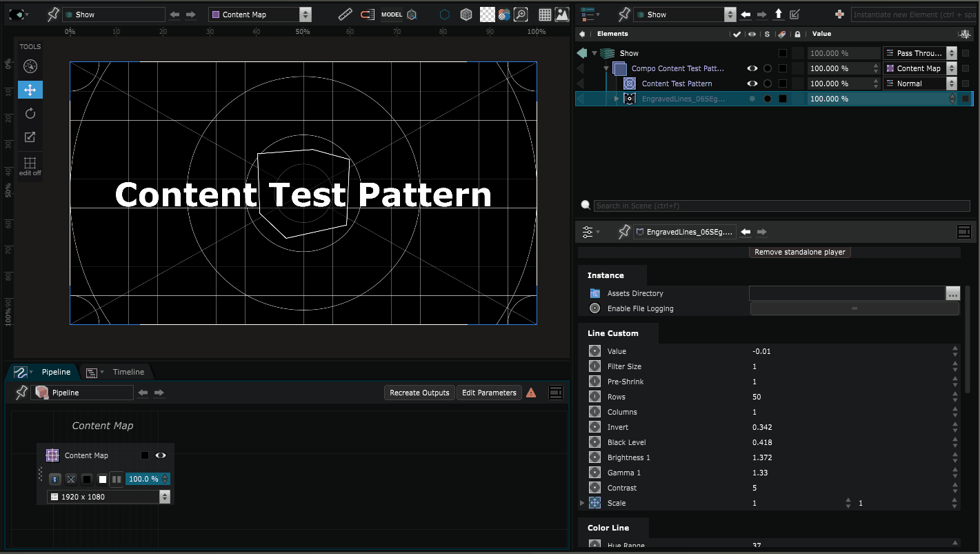980x554 pixels.
Task: Click the animation waveform column icon
Action: (x=965, y=34)
